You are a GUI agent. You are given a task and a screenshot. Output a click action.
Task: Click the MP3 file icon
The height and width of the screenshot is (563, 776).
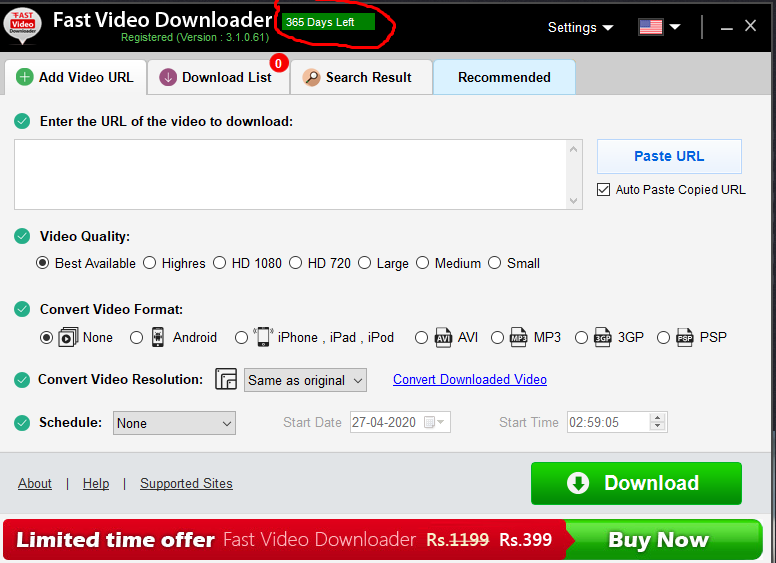518,337
